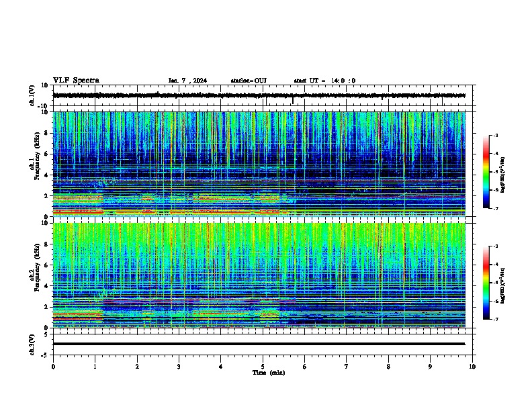
Task: Click the "-5" tick on ch.3(V) axis
Action: click(46, 355)
